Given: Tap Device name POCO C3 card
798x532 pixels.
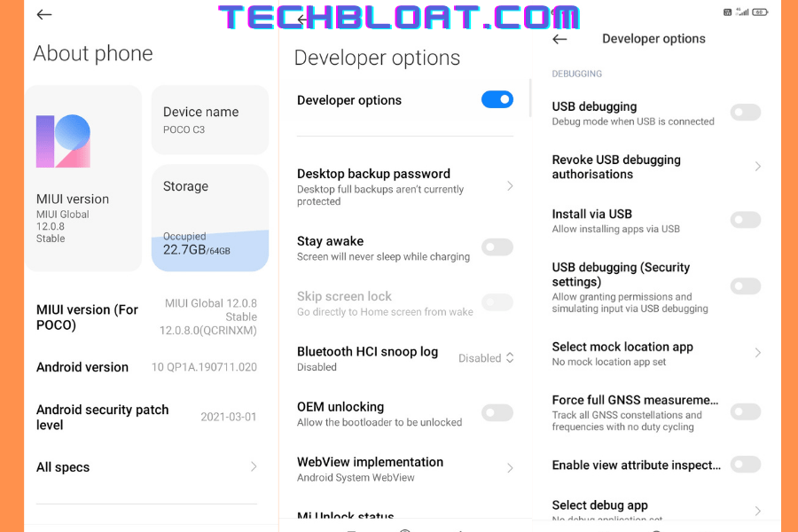Looking at the screenshot, I should [x=209, y=120].
